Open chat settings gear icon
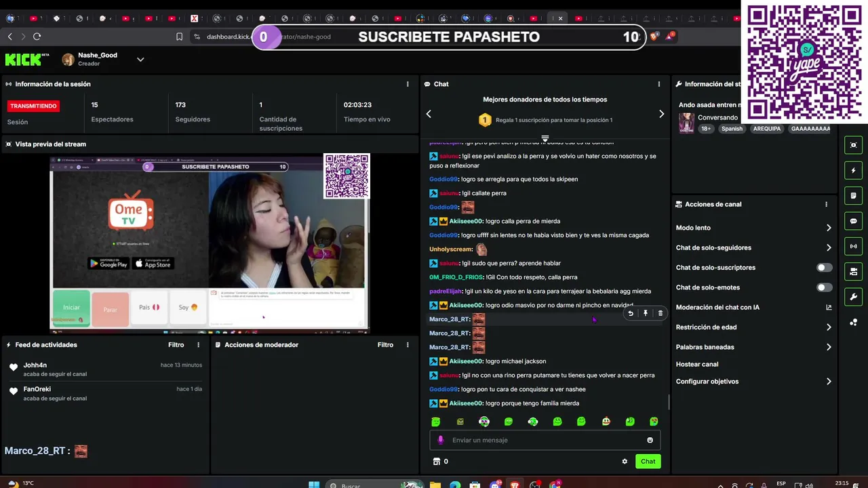The width and height of the screenshot is (868, 488). (625, 462)
